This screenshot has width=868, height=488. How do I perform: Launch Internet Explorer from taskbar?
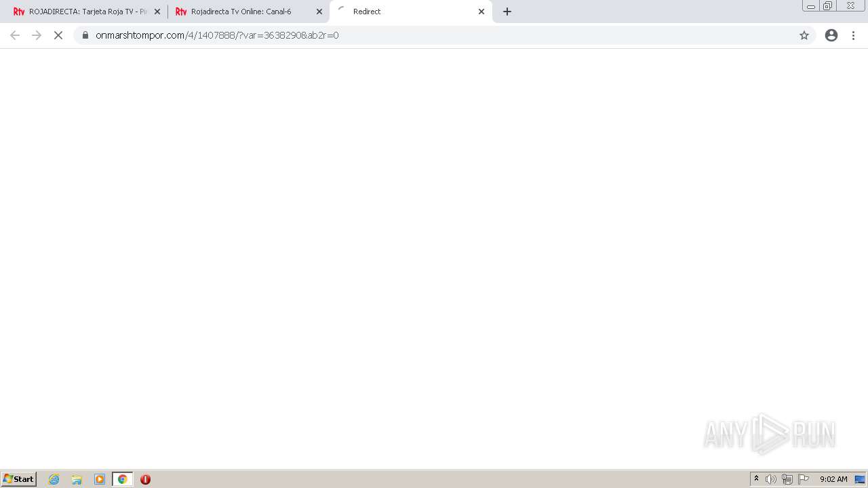tap(54, 479)
